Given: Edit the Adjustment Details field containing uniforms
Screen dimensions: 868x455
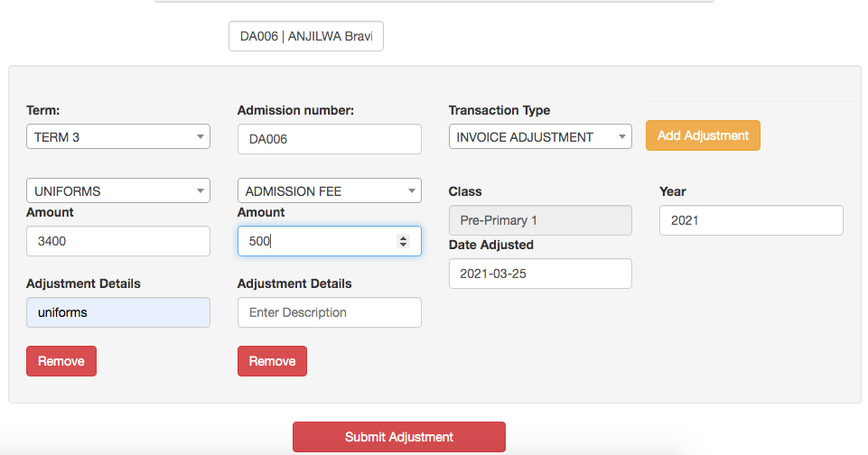Looking at the screenshot, I should tap(118, 312).
